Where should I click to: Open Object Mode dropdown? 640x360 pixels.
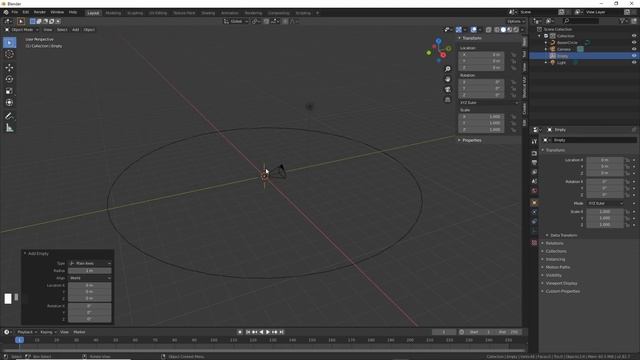tap(21, 30)
